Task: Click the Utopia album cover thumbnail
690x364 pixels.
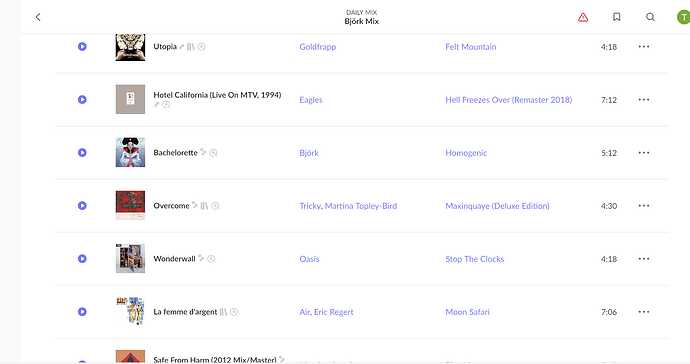Action: pyautogui.click(x=130, y=47)
